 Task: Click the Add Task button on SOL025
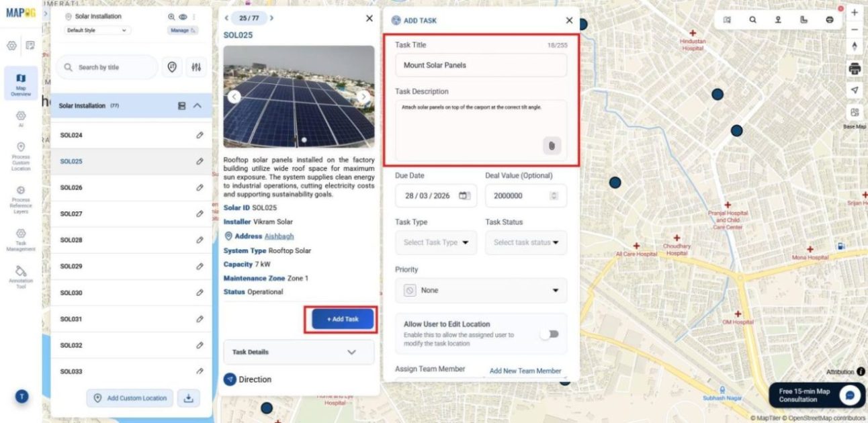pos(342,319)
